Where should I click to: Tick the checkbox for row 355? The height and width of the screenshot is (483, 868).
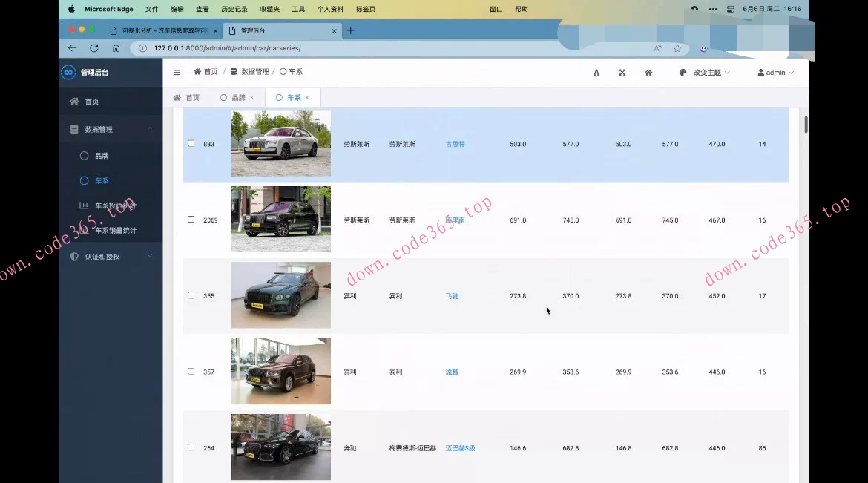pos(191,295)
